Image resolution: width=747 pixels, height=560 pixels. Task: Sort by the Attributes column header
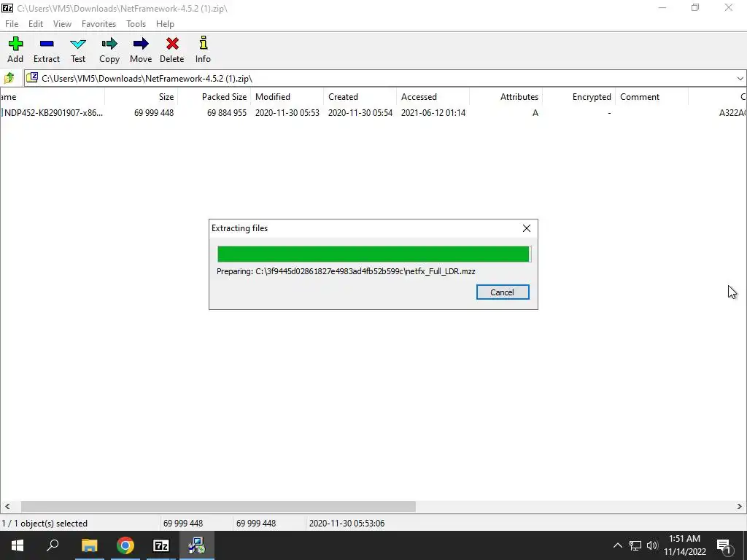pos(506,97)
